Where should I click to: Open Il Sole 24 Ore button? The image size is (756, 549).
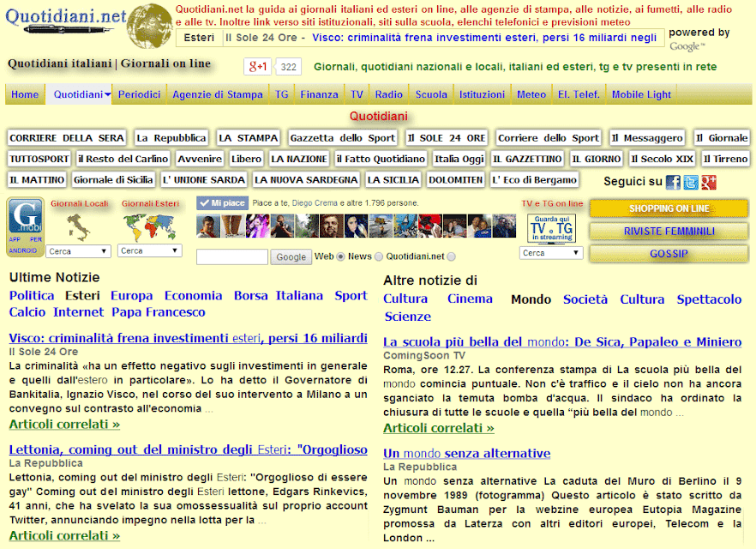(x=447, y=138)
